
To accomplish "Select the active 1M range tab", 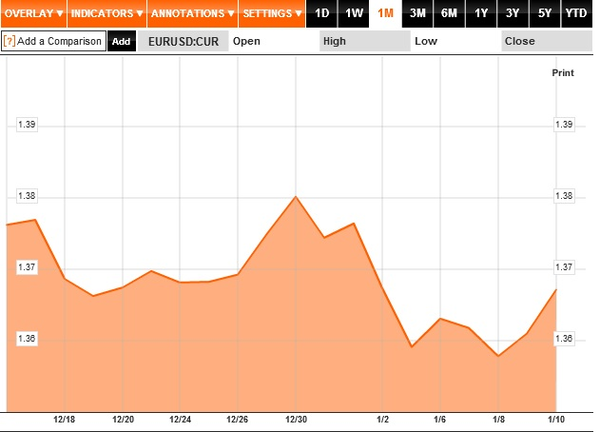I will click(x=385, y=13).
